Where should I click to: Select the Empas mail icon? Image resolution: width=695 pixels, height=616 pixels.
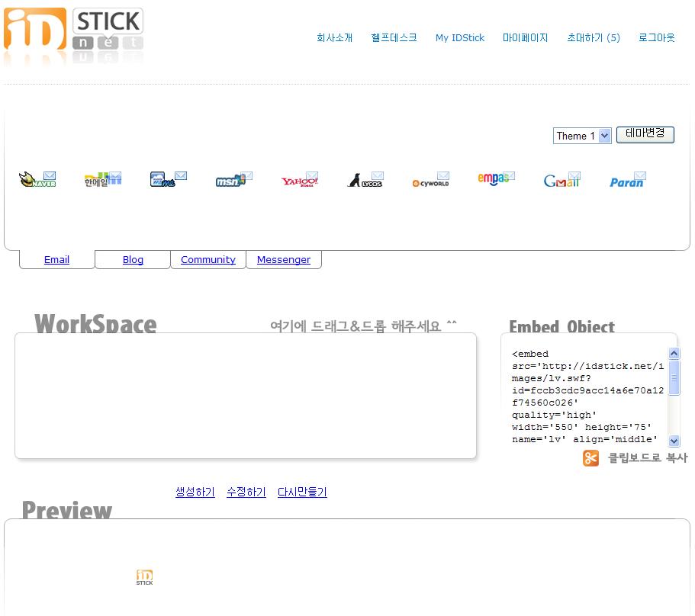pyautogui.click(x=497, y=179)
